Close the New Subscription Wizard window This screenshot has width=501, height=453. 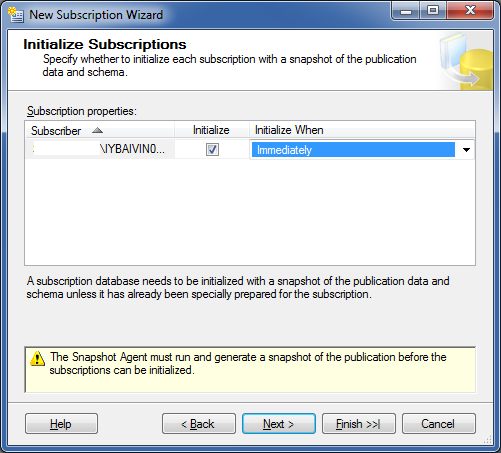click(x=470, y=11)
